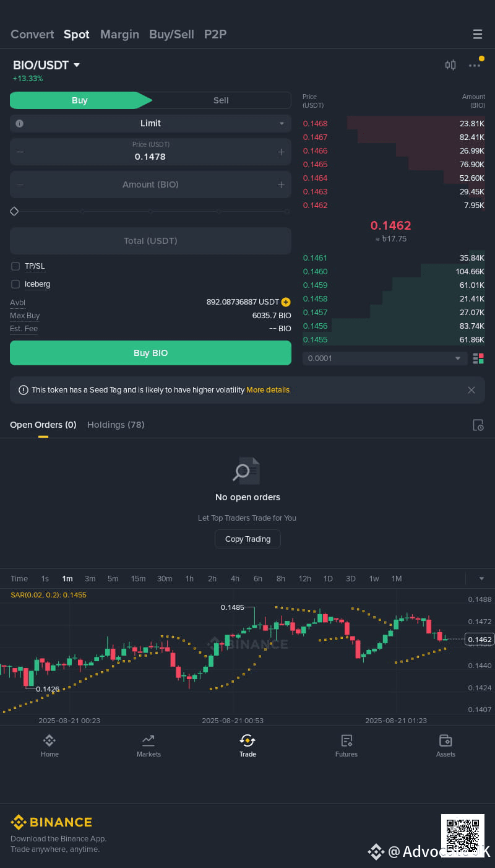Select the 4h chart interval

235,579
